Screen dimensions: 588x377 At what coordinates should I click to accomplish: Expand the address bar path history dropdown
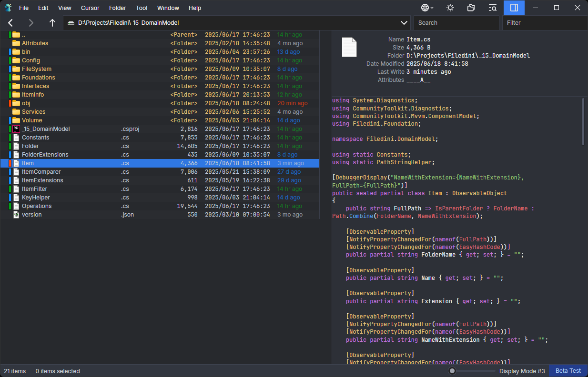tap(404, 23)
